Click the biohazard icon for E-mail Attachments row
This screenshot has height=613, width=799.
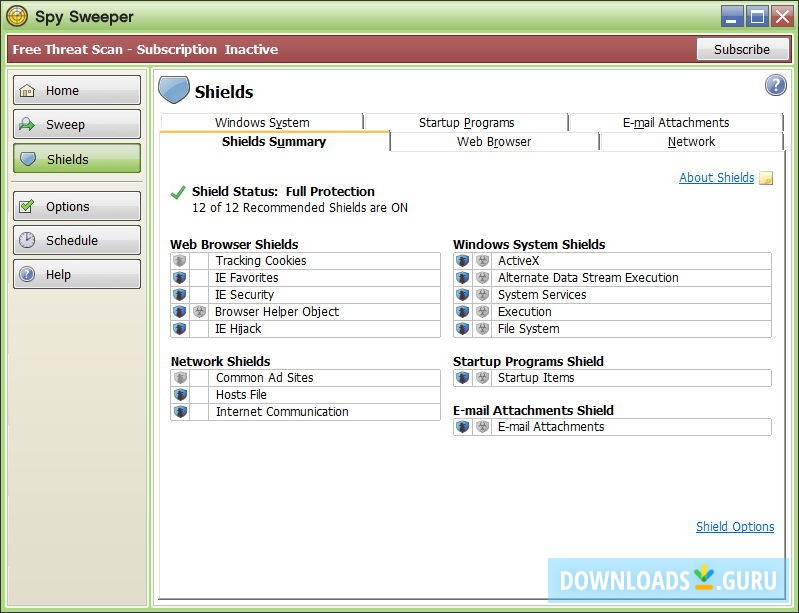482,427
